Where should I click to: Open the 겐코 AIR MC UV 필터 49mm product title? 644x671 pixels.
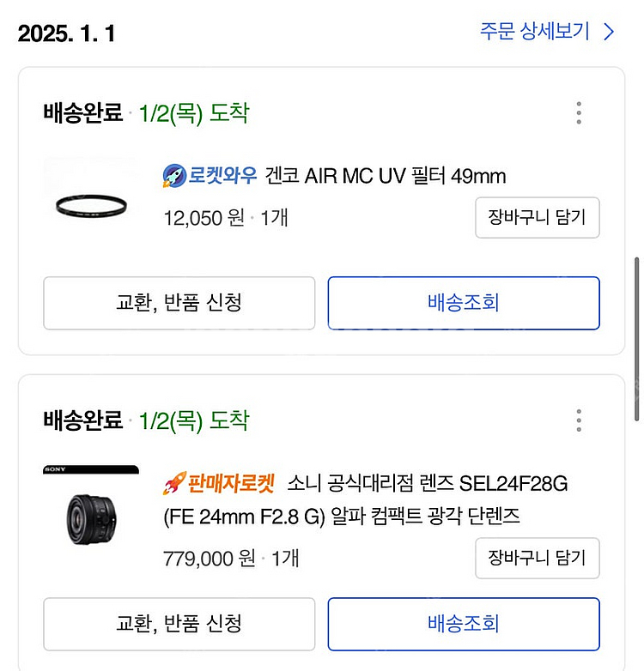pyautogui.click(x=386, y=177)
